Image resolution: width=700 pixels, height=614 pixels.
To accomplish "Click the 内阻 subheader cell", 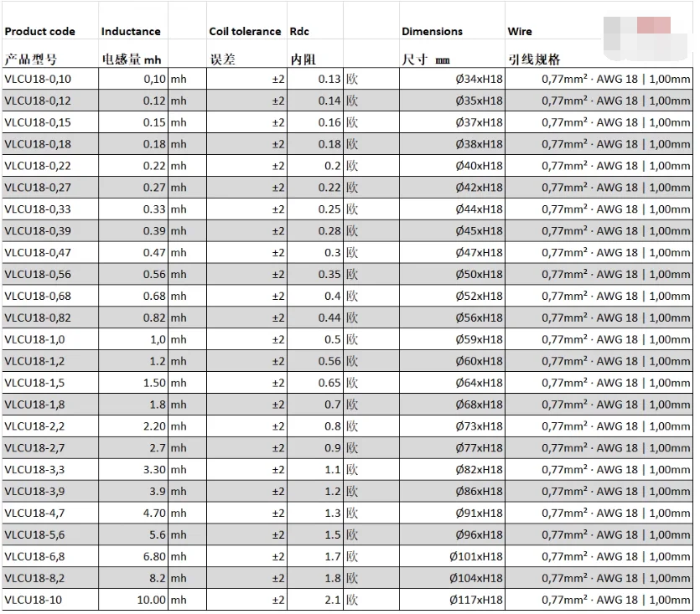I will pos(315,54).
